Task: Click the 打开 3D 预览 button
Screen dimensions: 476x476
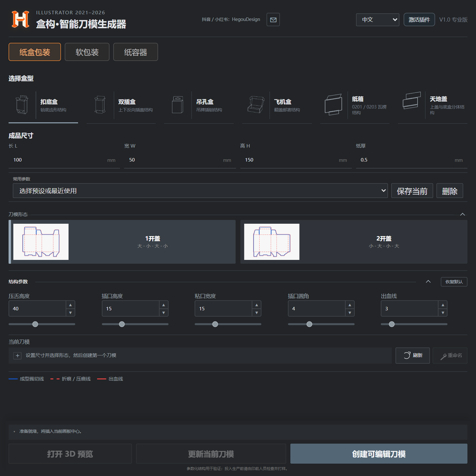Action: [x=70, y=454]
